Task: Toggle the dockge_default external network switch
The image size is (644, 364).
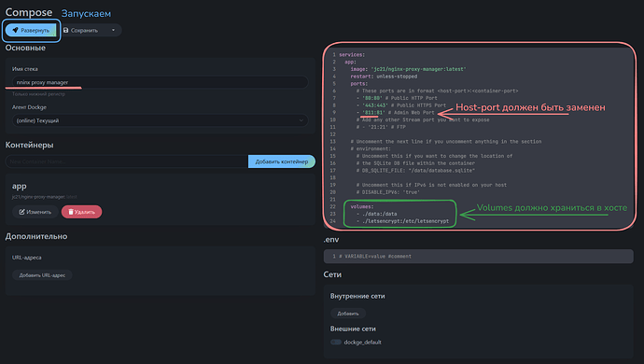Action: pyautogui.click(x=336, y=343)
